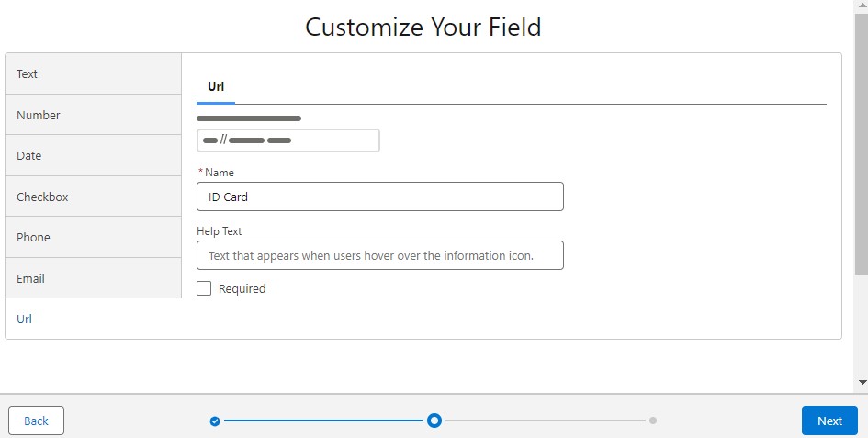Click the scrollbar down arrow
The image size is (868, 438).
(x=862, y=381)
